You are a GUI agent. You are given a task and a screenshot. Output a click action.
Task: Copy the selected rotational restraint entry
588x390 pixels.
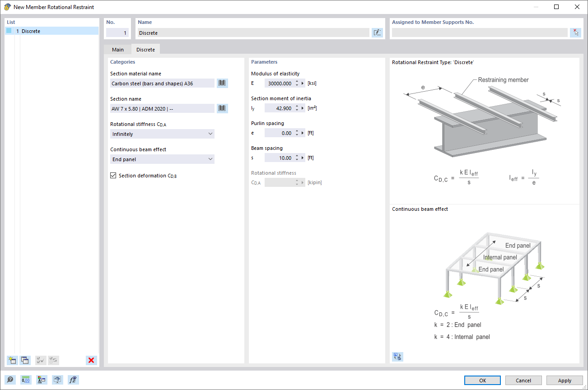click(25, 360)
